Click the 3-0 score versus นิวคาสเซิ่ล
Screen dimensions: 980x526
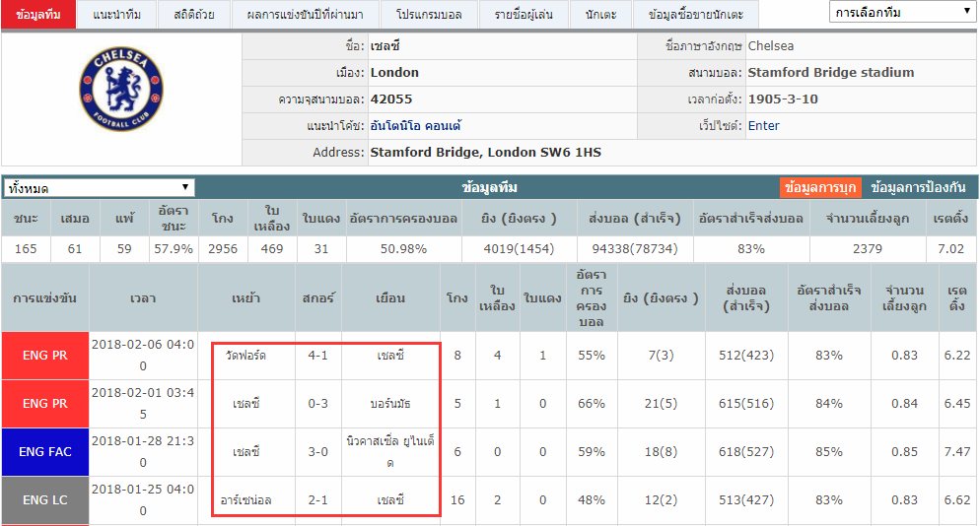[x=317, y=452]
